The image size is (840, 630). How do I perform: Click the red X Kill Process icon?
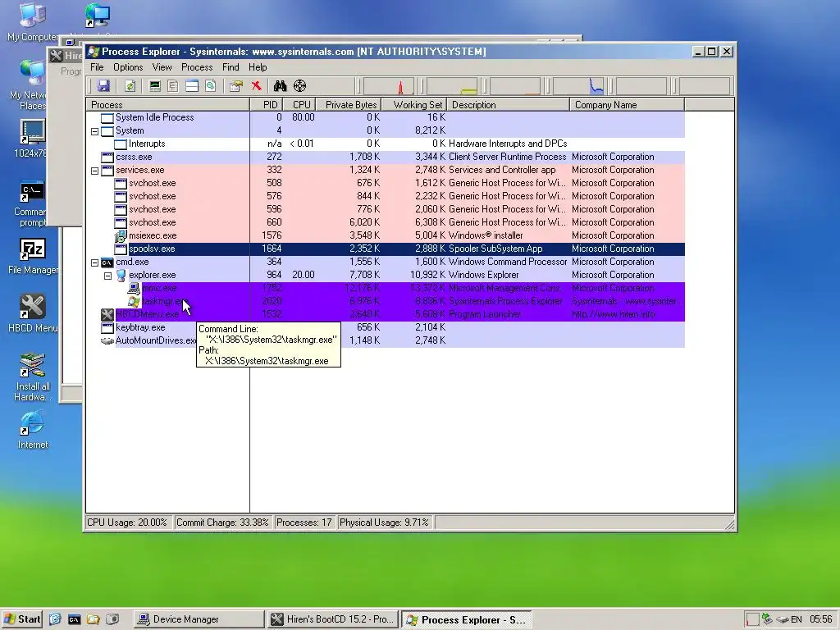(256, 85)
